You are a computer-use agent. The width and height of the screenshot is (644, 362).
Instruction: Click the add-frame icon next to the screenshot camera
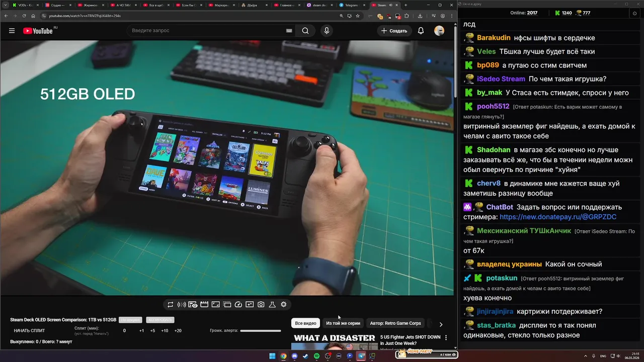coord(250,304)
